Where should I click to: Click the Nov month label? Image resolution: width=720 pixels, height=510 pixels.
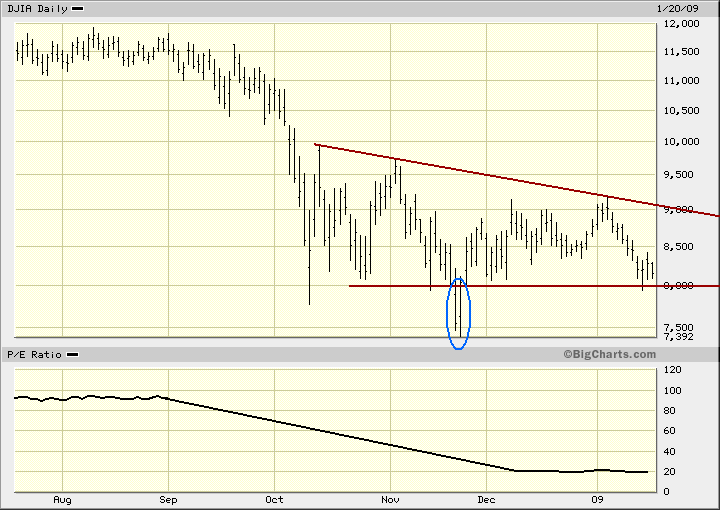pos(390,499)
